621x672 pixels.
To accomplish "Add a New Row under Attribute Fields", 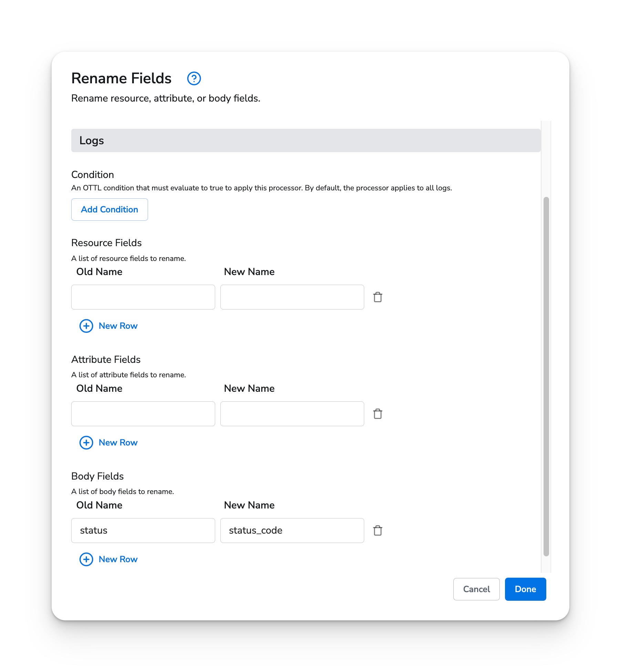I will click(x=108, y=442).
